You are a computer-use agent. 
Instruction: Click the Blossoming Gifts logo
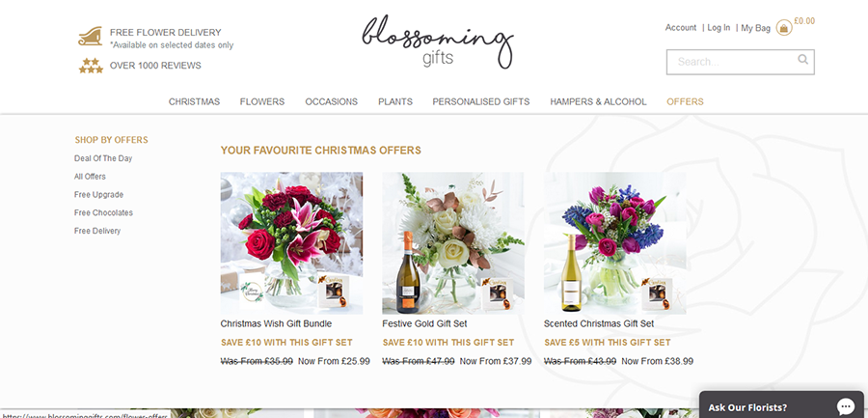[x=438, y=42]
